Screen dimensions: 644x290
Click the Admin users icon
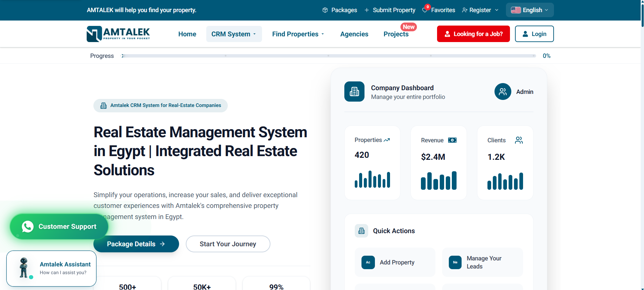coord(503,92)
